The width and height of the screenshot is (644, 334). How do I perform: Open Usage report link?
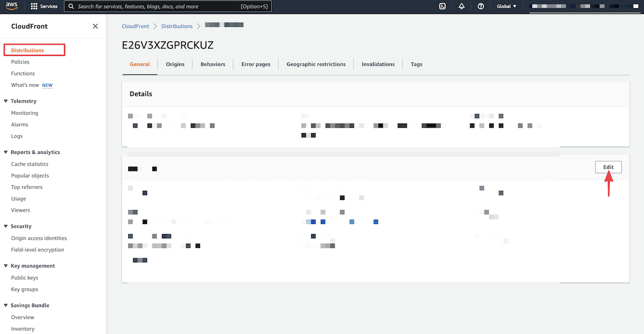click(x=19, y=199)
